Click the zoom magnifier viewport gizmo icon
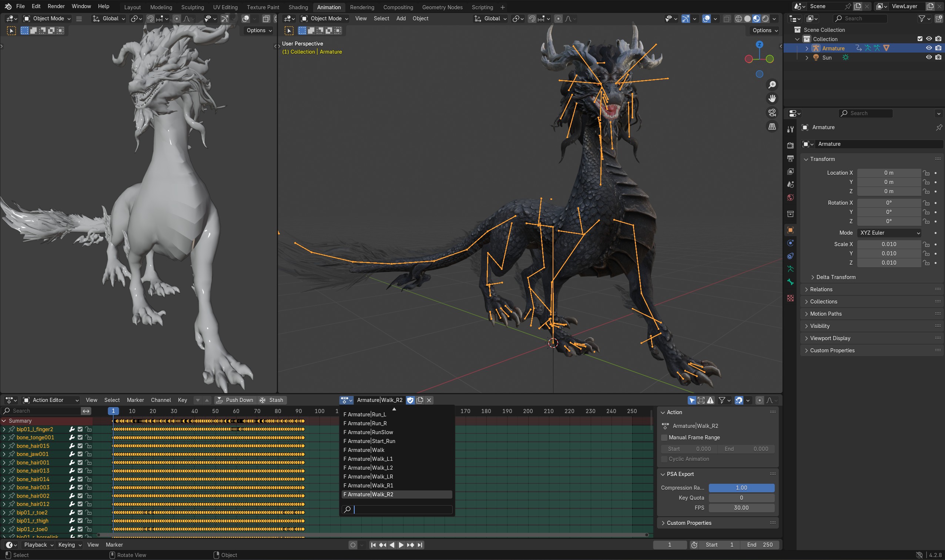 click(772, 85)
